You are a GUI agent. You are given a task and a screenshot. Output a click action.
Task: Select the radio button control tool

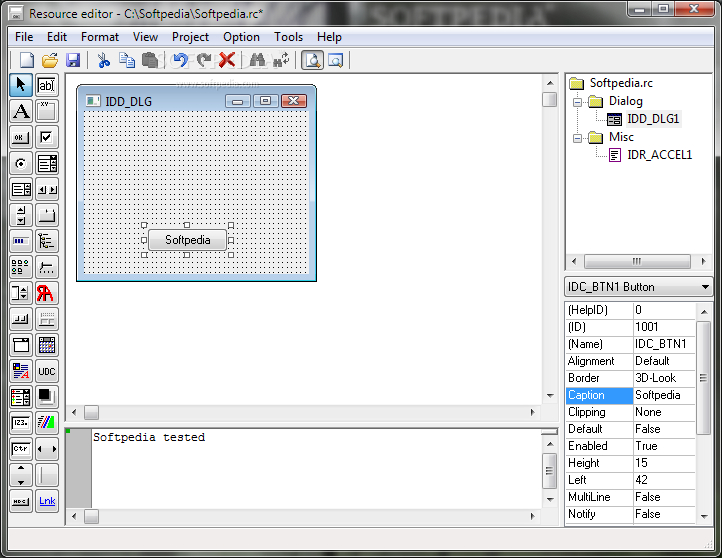(x=21, y=163)
